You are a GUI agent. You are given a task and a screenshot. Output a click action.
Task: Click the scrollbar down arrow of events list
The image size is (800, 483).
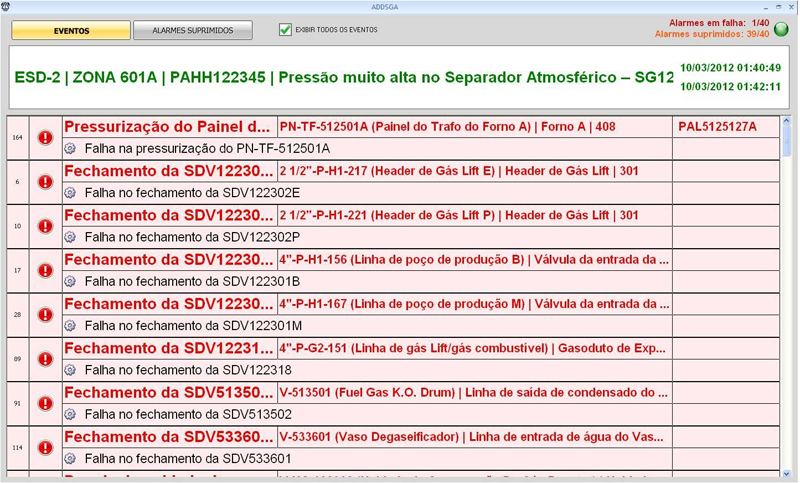pos(786,473)
